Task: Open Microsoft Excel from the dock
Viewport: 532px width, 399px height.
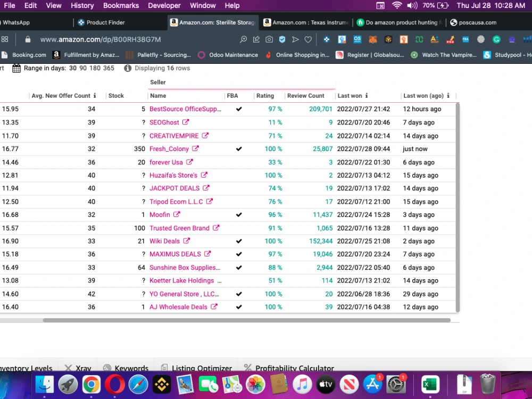Action: [430, 385]
